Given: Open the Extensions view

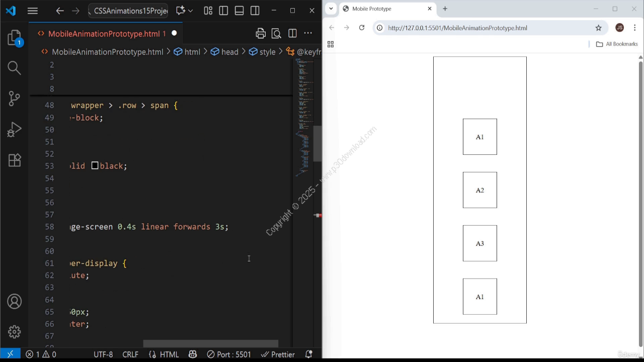Looking at the screenshot, I should tap(14, 160).
